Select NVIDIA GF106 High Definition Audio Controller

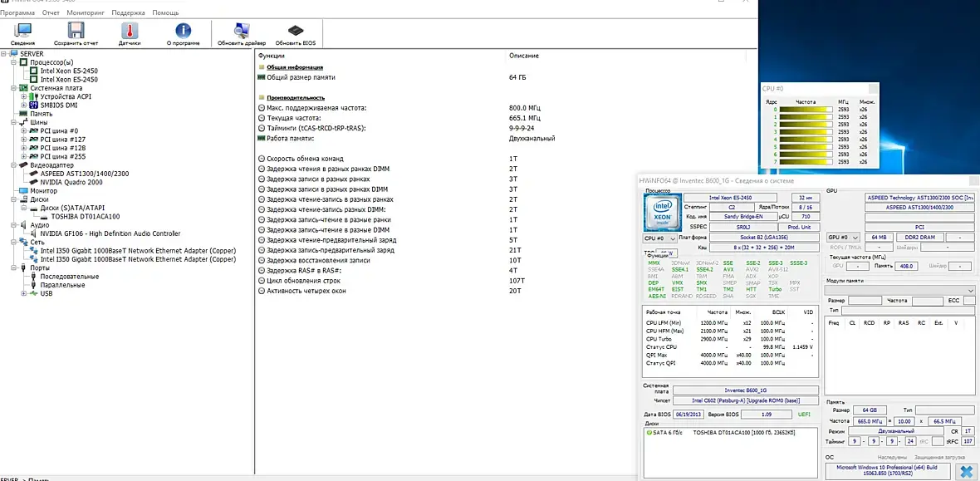pyautogui.click(x=110, y=233)
